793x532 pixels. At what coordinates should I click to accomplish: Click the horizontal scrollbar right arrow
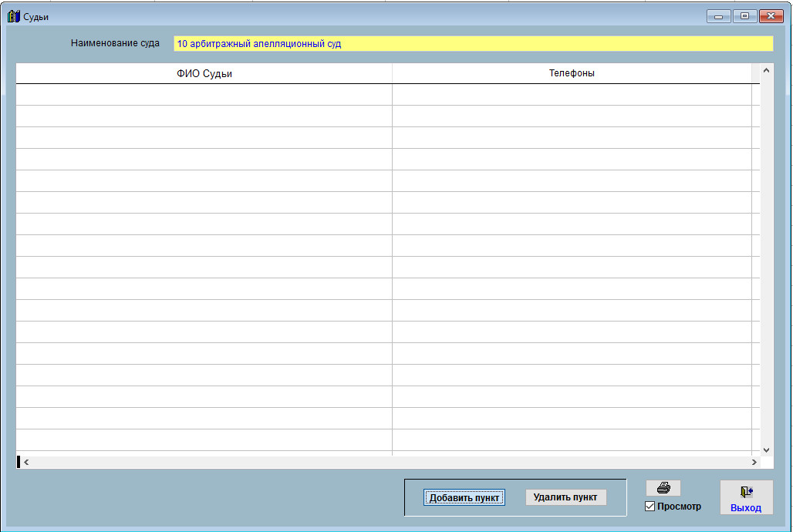click(x=754, y=462)
